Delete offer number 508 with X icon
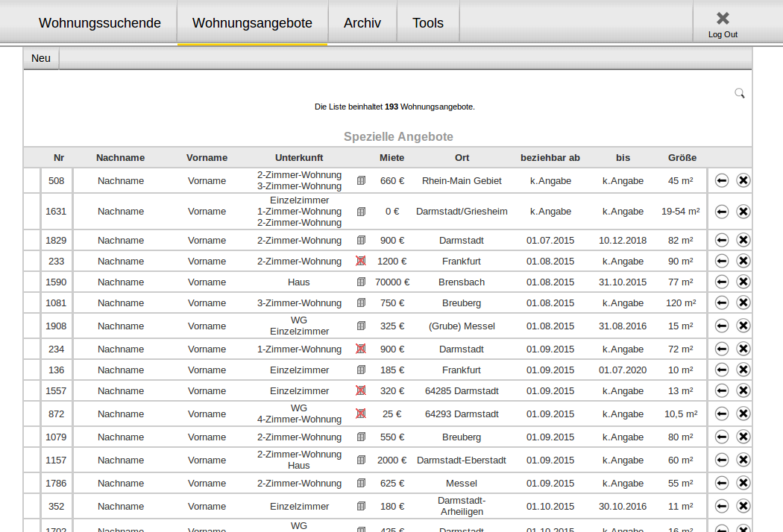Image resolution: width=783 pixels, height=532 pixels. tap(743, 180)
